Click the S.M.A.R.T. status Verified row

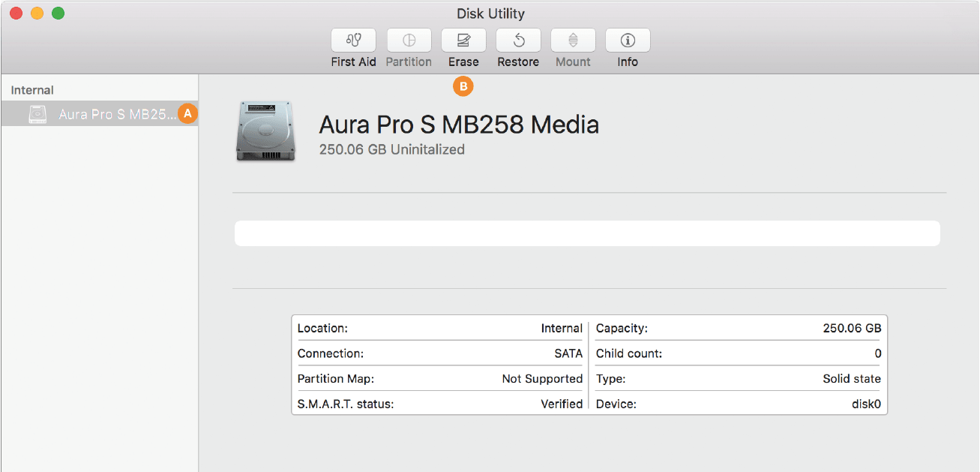tap(439, 404)
